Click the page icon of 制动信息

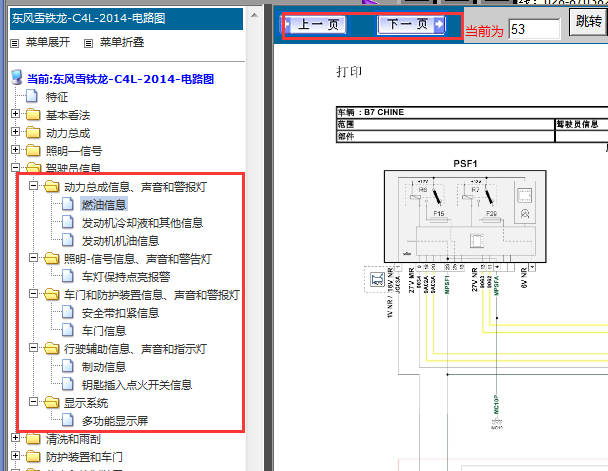click(68, 366)
